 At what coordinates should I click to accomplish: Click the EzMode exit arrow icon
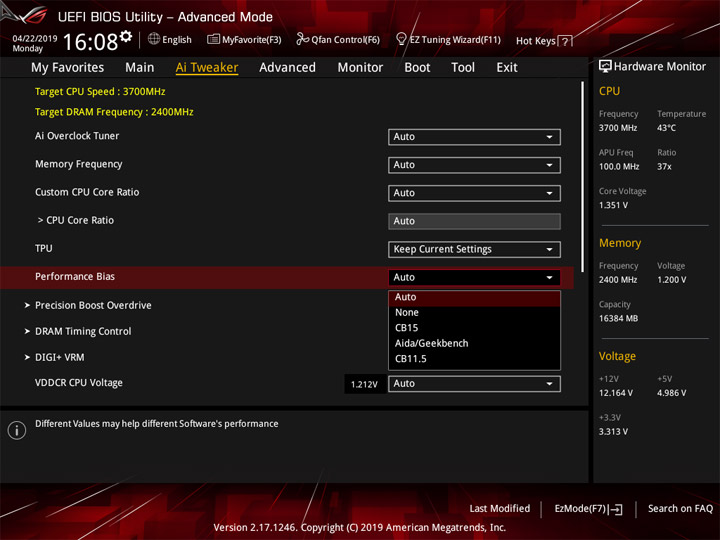[x=616, y=509]
